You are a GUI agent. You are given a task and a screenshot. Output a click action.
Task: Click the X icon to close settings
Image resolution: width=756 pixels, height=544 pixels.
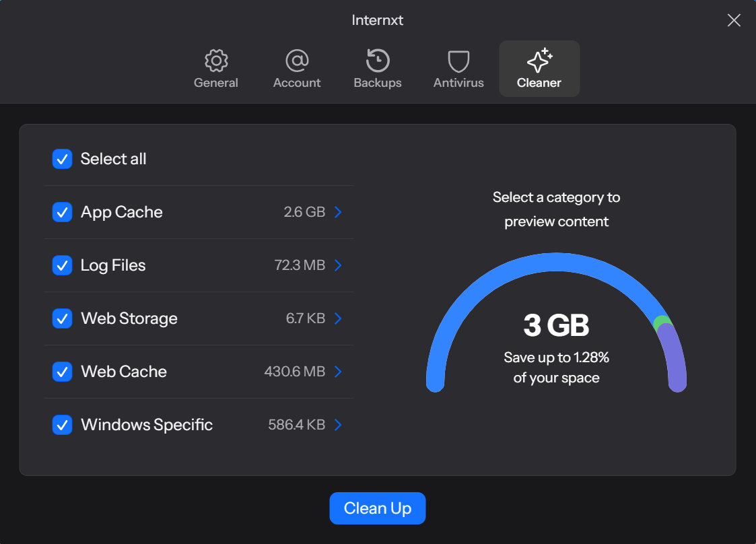click(x=733, y=20)
